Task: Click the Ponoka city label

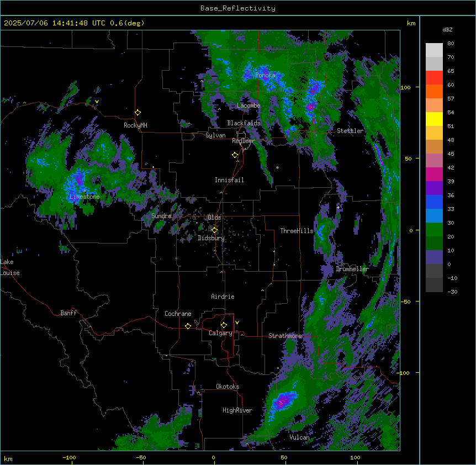Action: click(265, 75)
